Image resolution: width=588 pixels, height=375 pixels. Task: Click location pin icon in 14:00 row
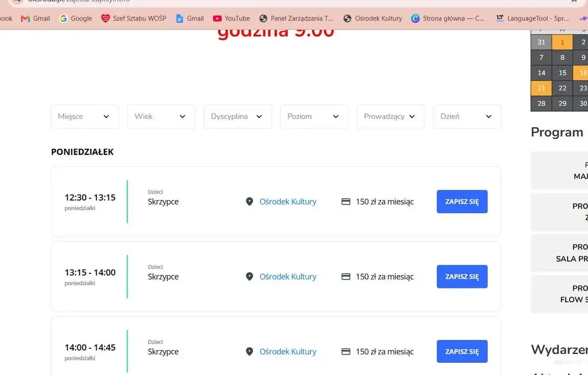tap(249, 352)
